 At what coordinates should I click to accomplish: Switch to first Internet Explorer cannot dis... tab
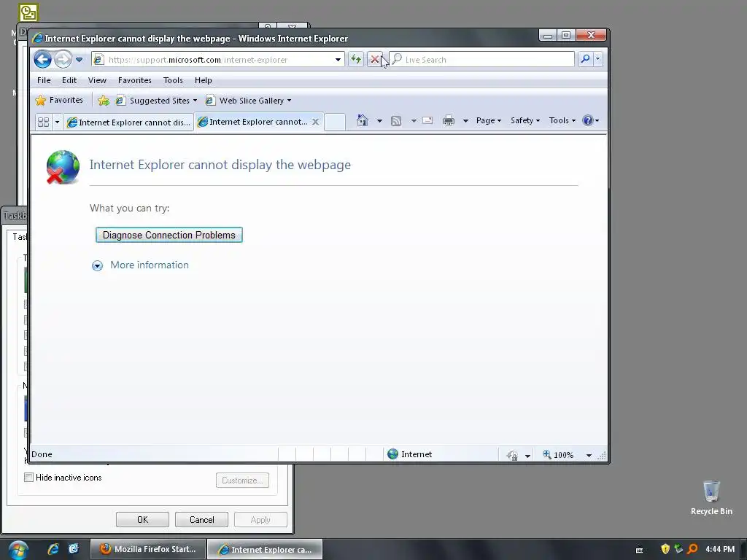(x=128, y=122)
